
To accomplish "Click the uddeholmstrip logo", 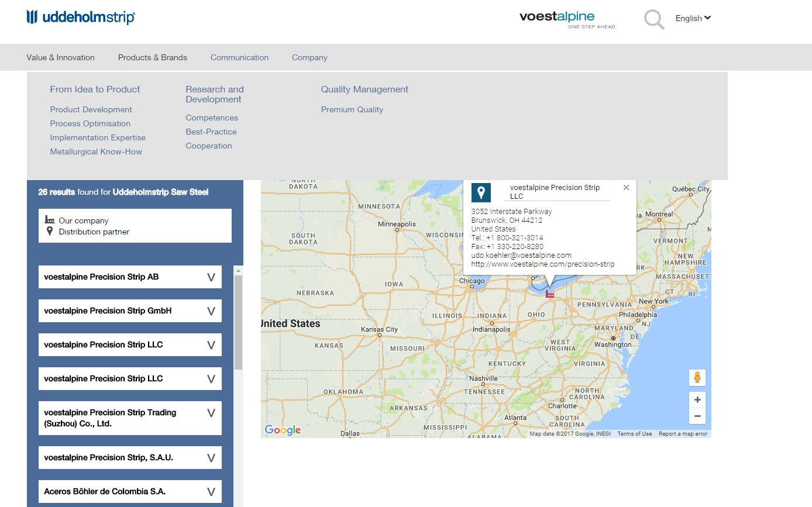I will pyautogui.click(x=81, y=17).
